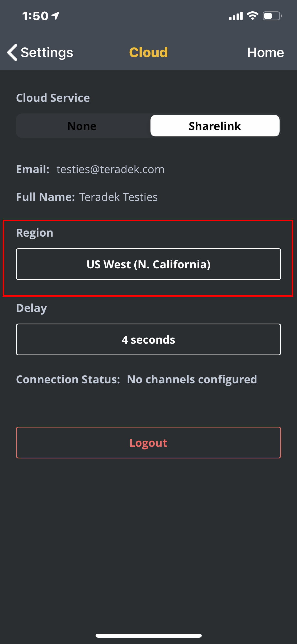Go to the Home screen
The width and height of the screenshot is (297, 644).
tap(265, 52)
